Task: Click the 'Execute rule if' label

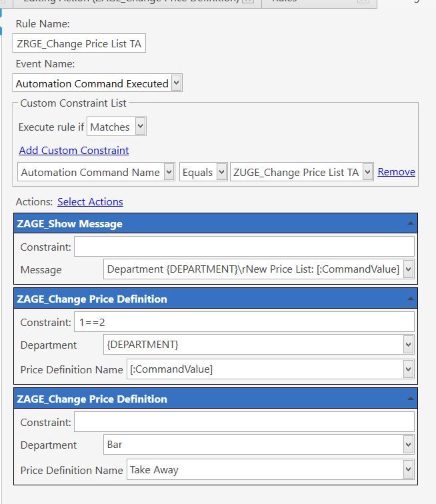Action: pyautogui.click(x=51, y=127)
